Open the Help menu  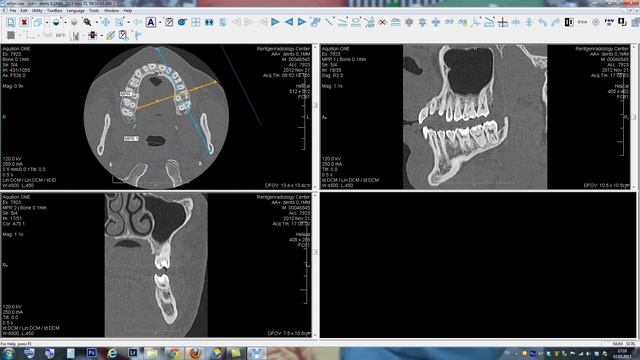[128, 11]
